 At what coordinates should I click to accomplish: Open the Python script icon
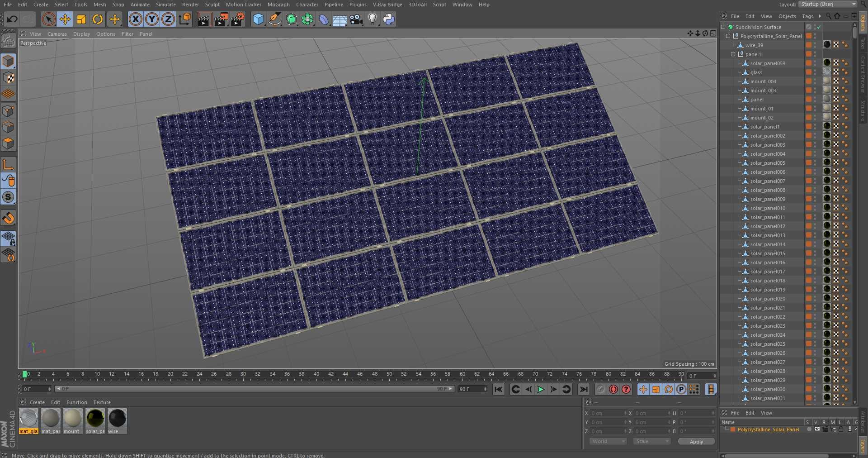point(389,19)
